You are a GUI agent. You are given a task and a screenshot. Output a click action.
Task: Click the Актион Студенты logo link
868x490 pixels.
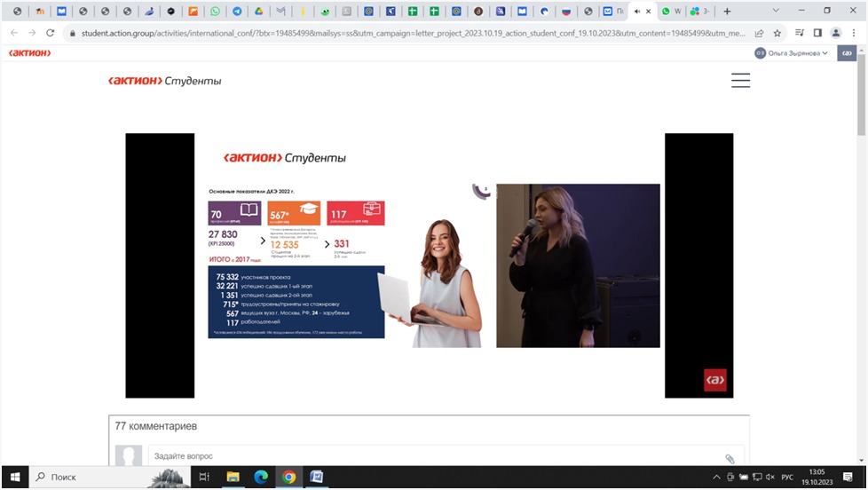164,81
